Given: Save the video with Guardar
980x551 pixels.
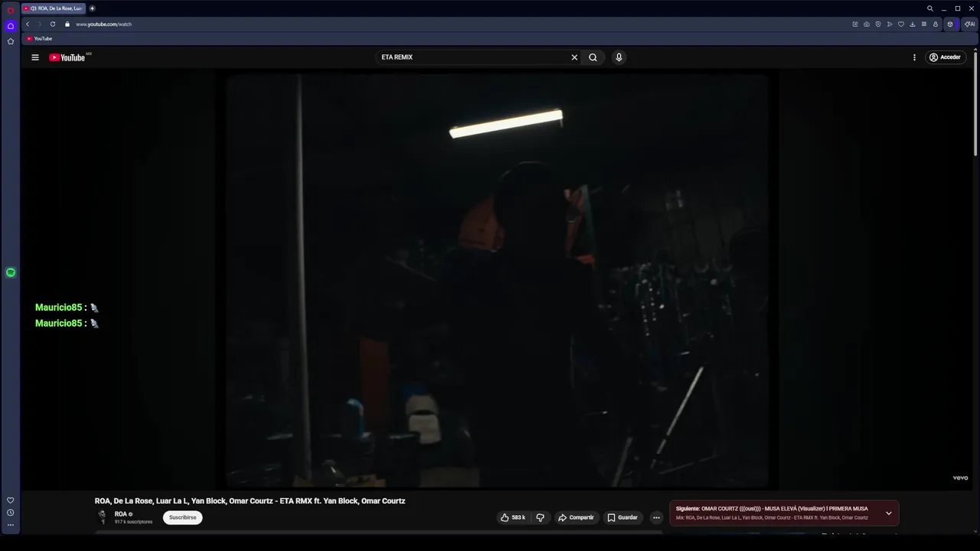Looking at the screenshot, I should 622,517.
